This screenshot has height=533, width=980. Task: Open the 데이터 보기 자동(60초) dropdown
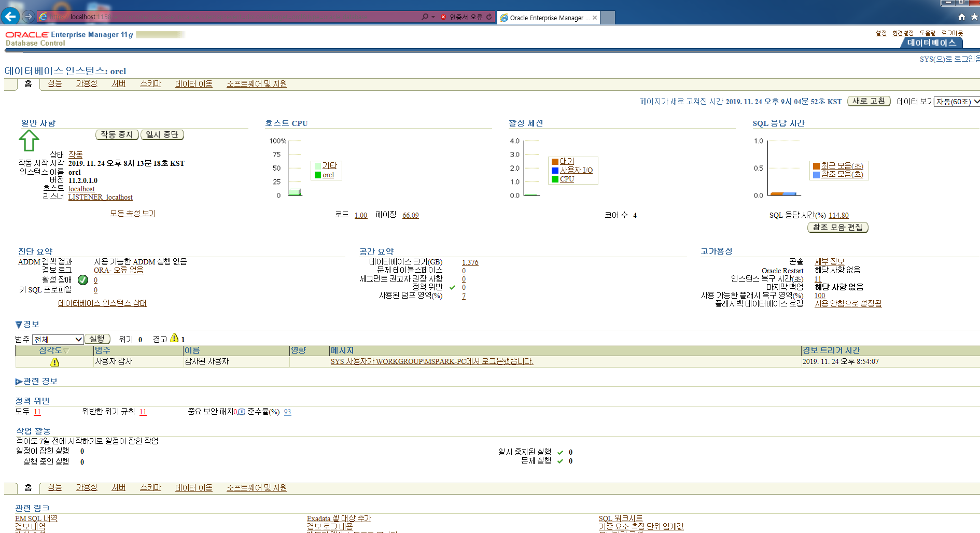pos(957,102)
